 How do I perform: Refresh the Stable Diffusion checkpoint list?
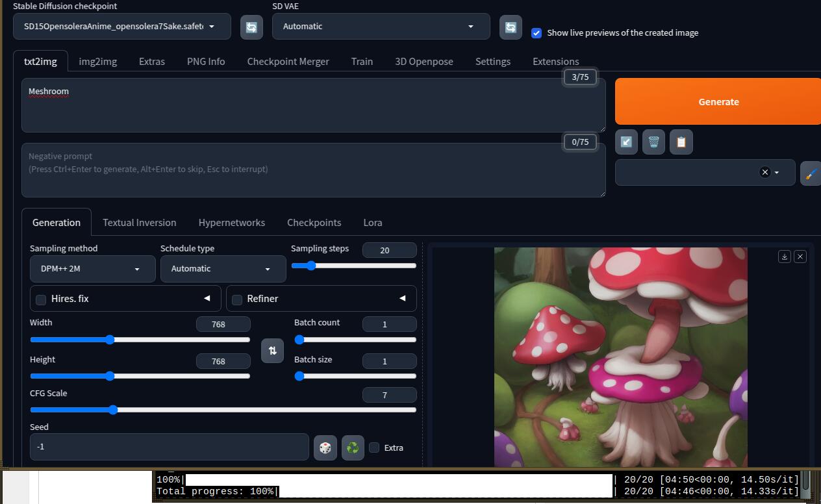coord(251,27)
